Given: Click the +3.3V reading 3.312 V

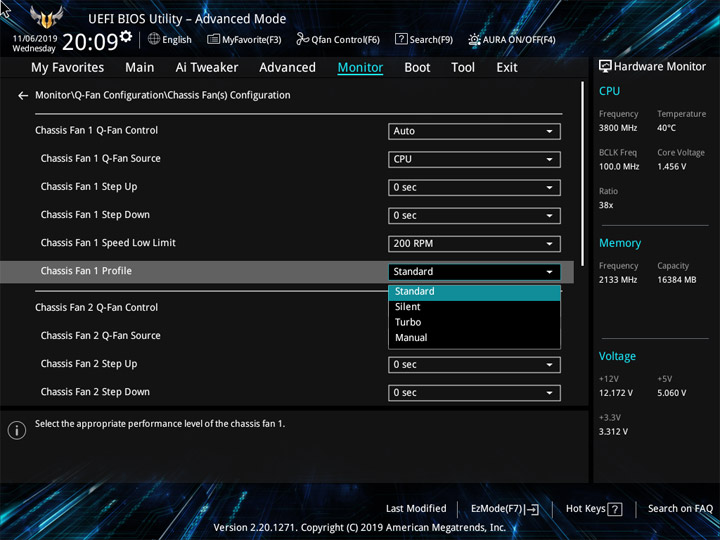Looking at the screenshot, I should [613, 432].
